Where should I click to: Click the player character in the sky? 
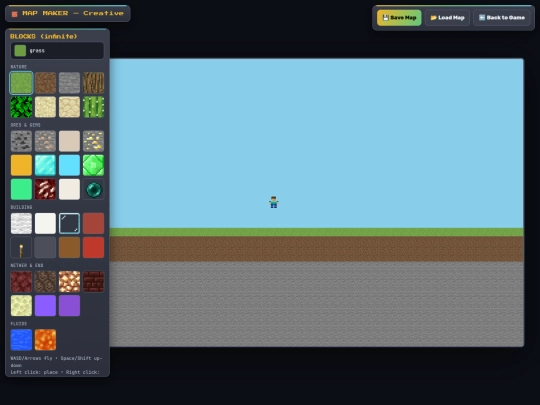coord(274,202)
